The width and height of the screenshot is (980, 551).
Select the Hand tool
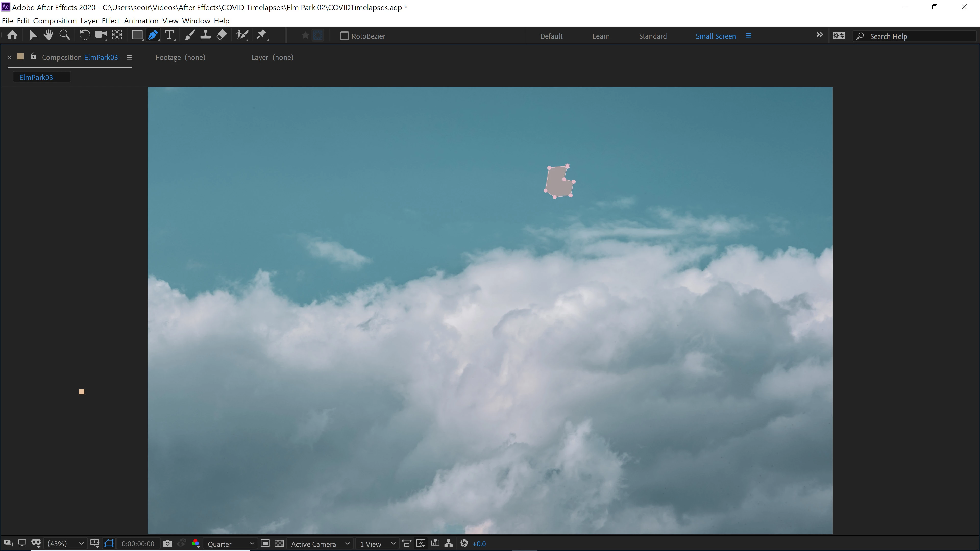48,35
